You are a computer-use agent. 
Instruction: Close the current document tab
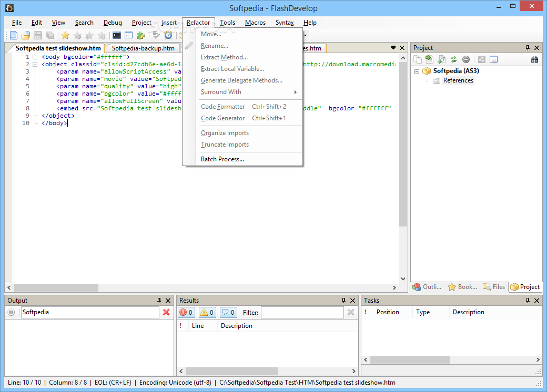tap(402, 48)
